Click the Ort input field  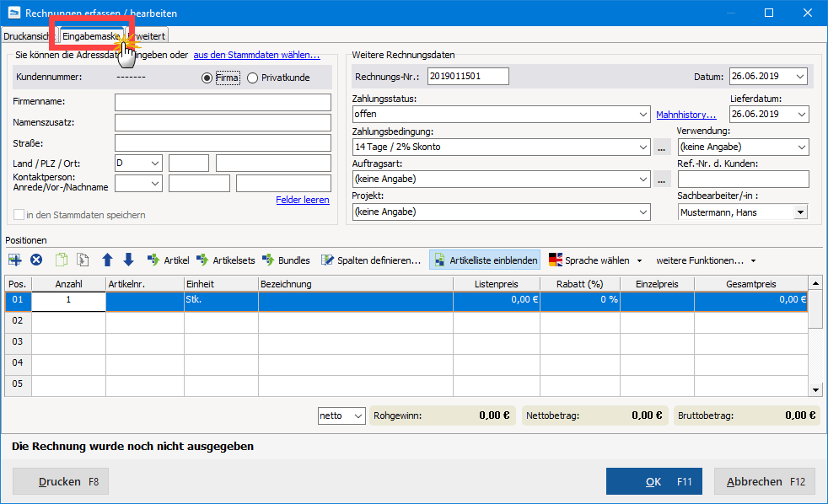[273, 163]
